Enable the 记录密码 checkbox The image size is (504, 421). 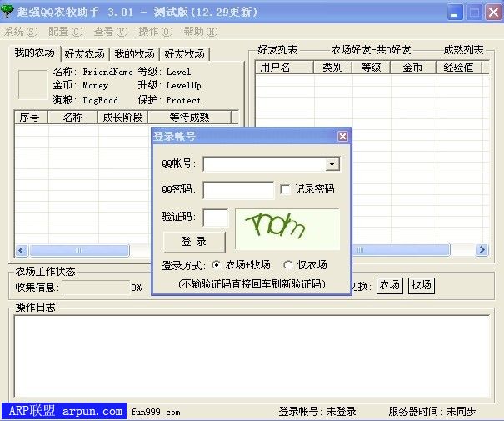tap(285, 189)
